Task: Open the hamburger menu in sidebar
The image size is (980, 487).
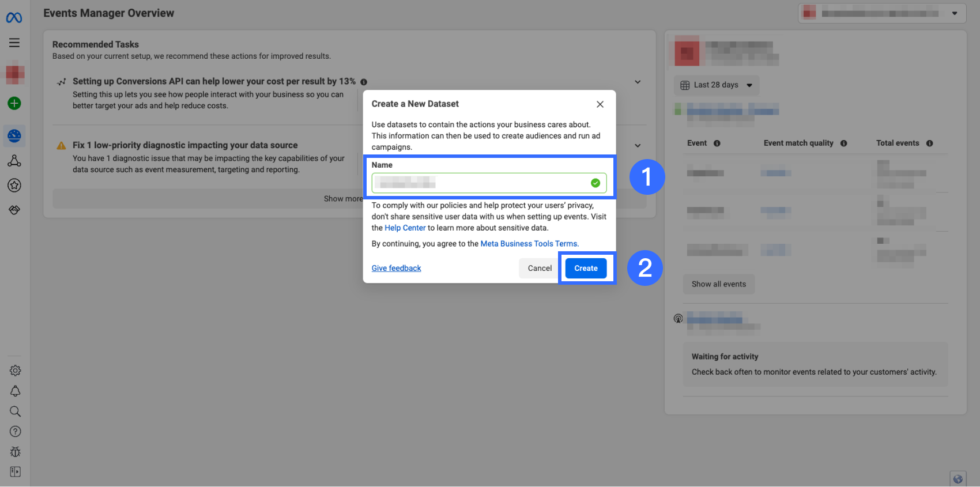Action: tap(14, 43)
